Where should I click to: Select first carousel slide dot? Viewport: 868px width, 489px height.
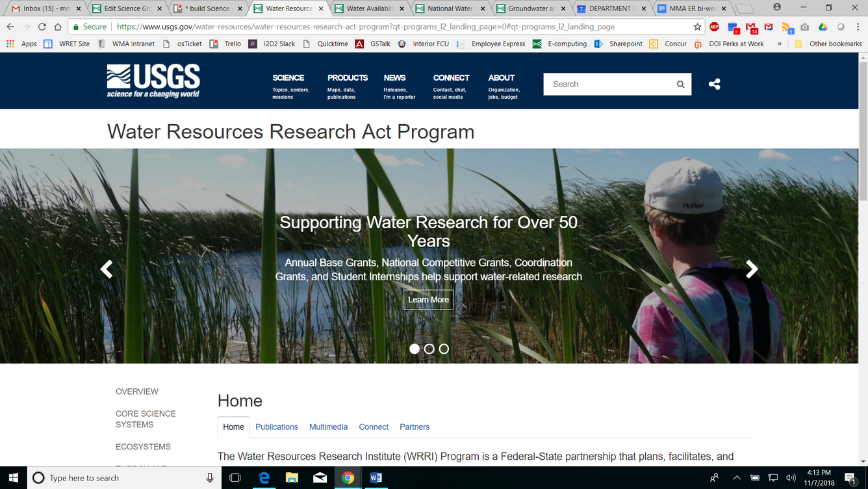415,349
